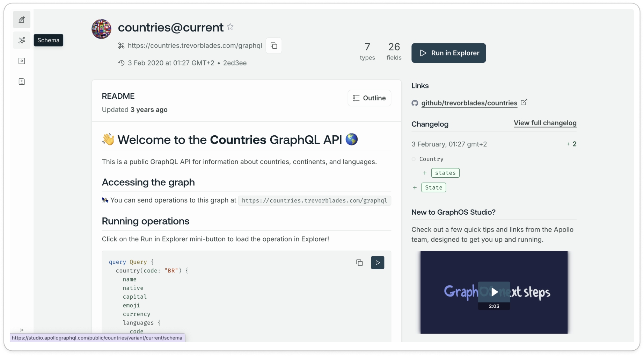Image resolution: width=644 pixels, height=356 pixels.
Task: Open the README home icon in sidebar
Action: click(x=22, y=20)
